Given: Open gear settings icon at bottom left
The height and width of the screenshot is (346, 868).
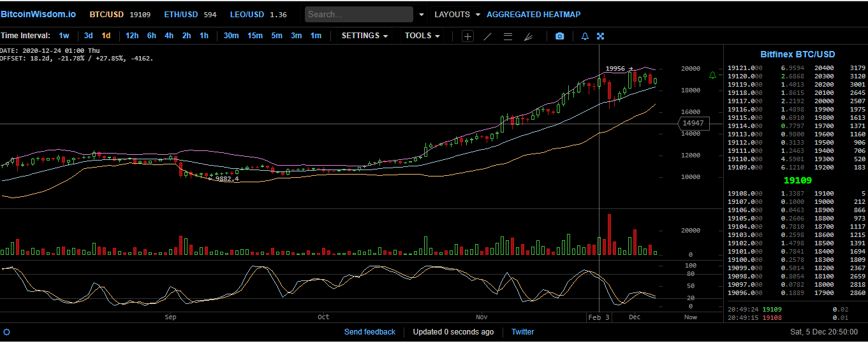Looking at the screenshot, I should (6, 332).
